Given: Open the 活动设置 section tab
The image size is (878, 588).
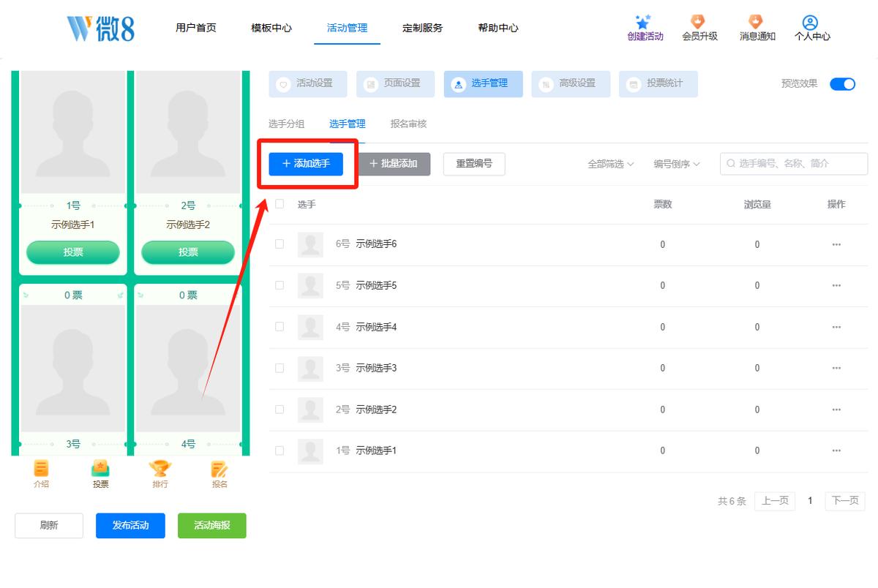Looking at the screenshot, I should pos(308,84).
